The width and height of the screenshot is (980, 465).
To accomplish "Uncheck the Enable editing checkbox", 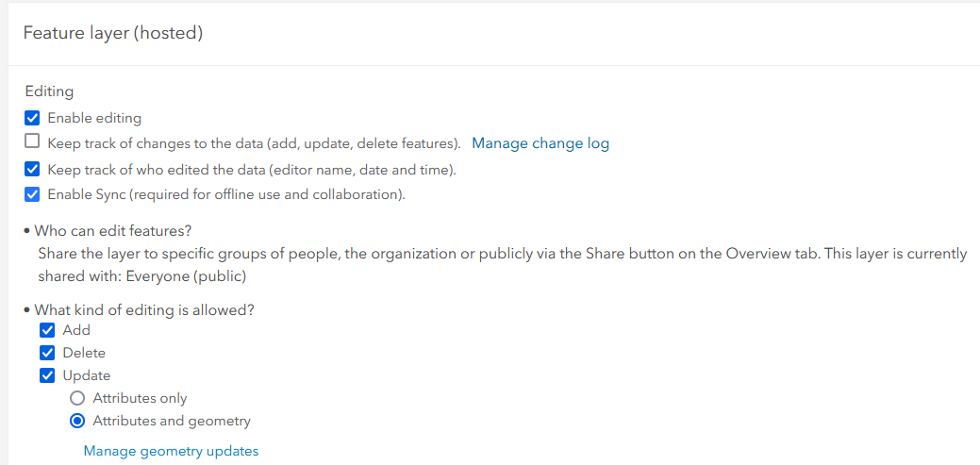I will pos(32,118).
